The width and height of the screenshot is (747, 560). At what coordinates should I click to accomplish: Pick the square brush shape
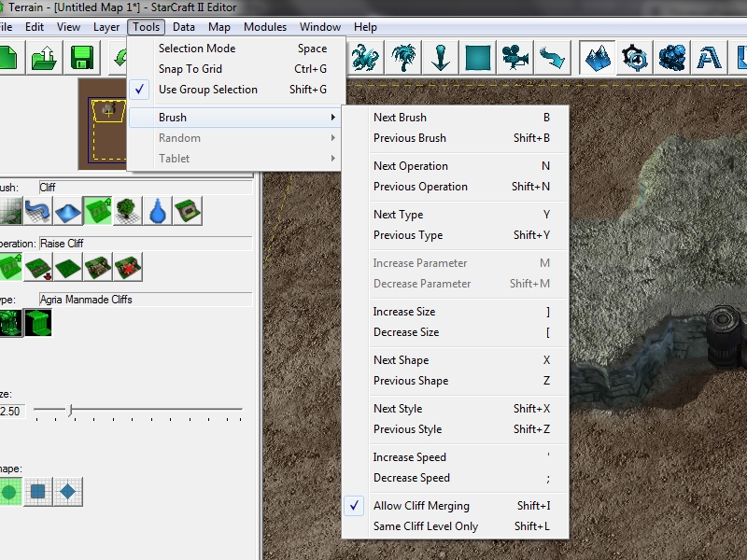pyautogui.click(x=38, y=492)
